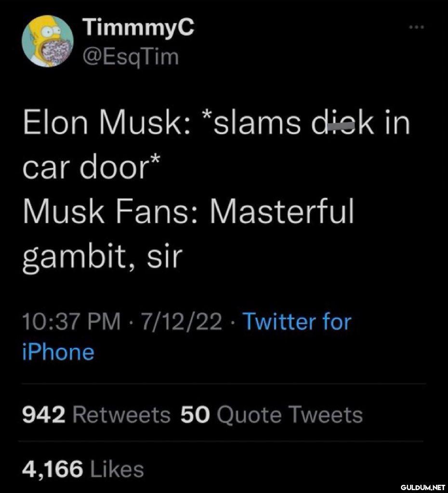Click the 7/12/22 tweet date

pos(182,321)
